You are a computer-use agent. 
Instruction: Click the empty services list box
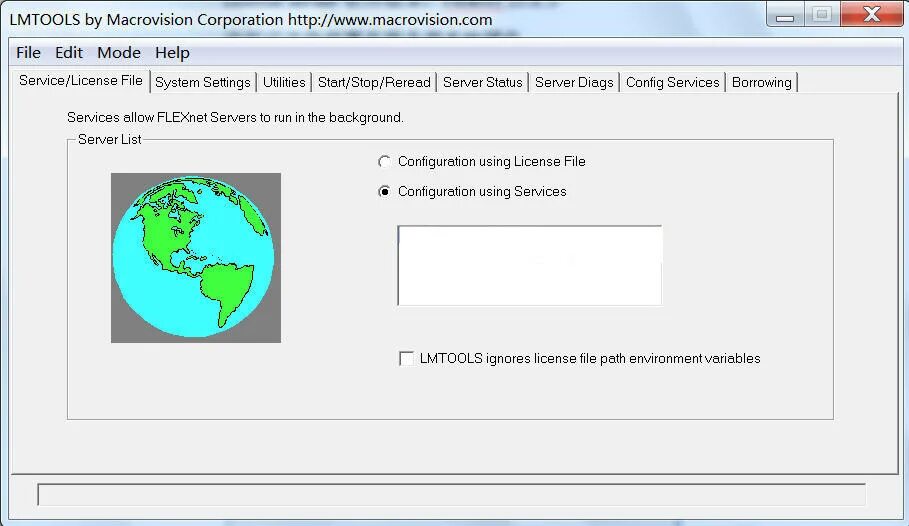[x=529, y=266]
